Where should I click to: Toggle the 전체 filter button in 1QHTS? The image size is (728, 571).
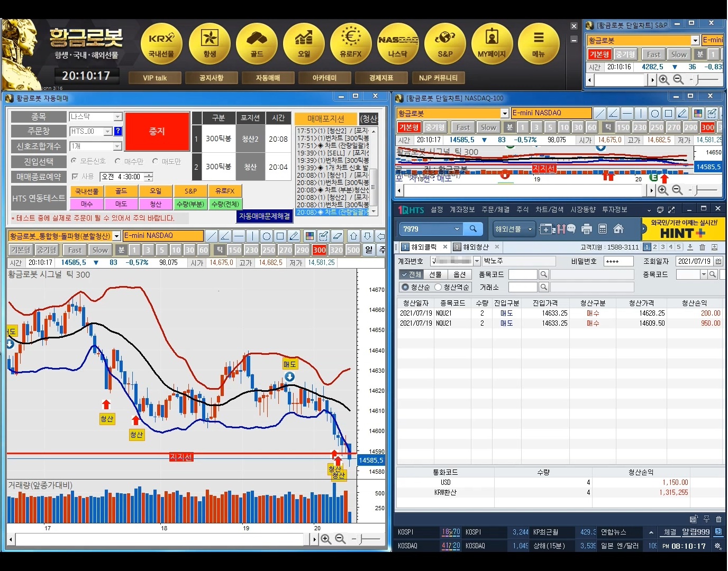[411, 274]
